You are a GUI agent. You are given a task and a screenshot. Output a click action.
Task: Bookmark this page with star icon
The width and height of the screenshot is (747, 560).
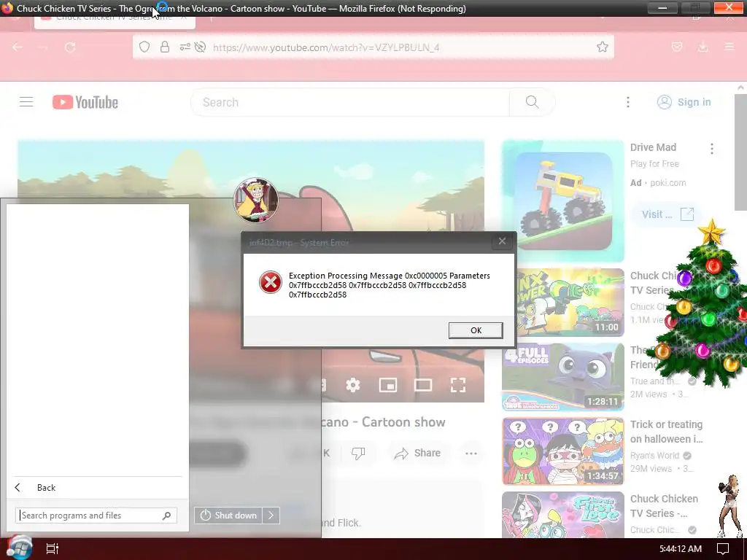(602, 47)
